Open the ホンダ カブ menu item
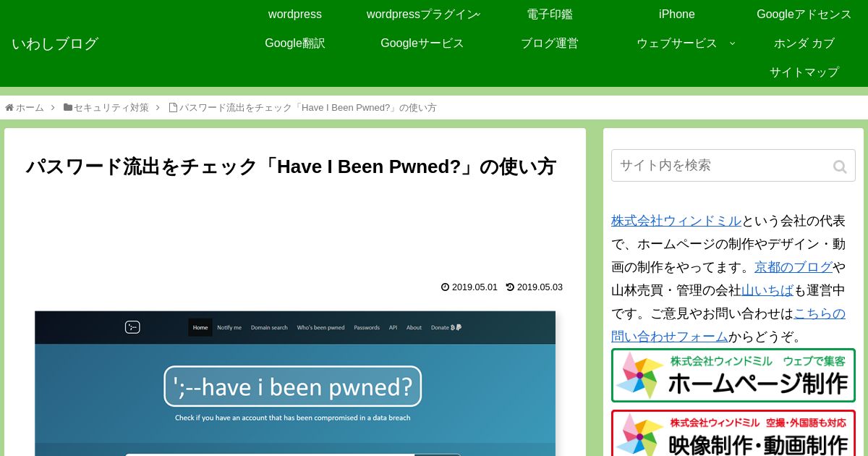 (804, 43)
